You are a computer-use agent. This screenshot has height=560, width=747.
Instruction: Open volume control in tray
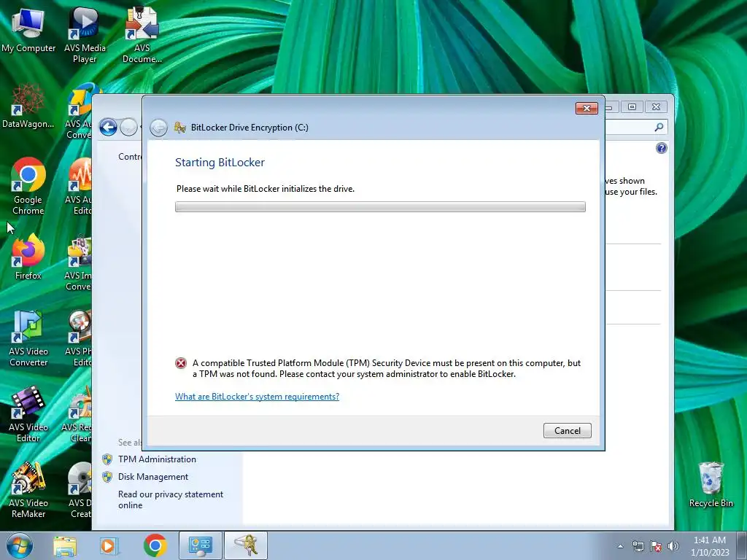[x=673, y=546]
